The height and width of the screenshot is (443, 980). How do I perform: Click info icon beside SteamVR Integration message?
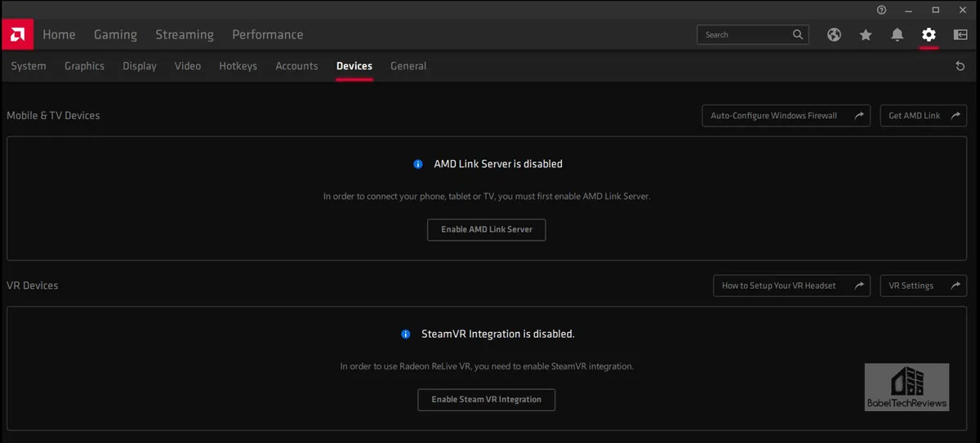click(406, 334)
